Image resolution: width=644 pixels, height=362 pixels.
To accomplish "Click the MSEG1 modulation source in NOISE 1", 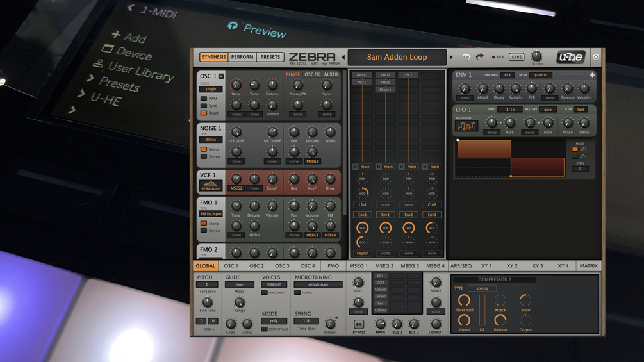I will click(x=312, y=161).
